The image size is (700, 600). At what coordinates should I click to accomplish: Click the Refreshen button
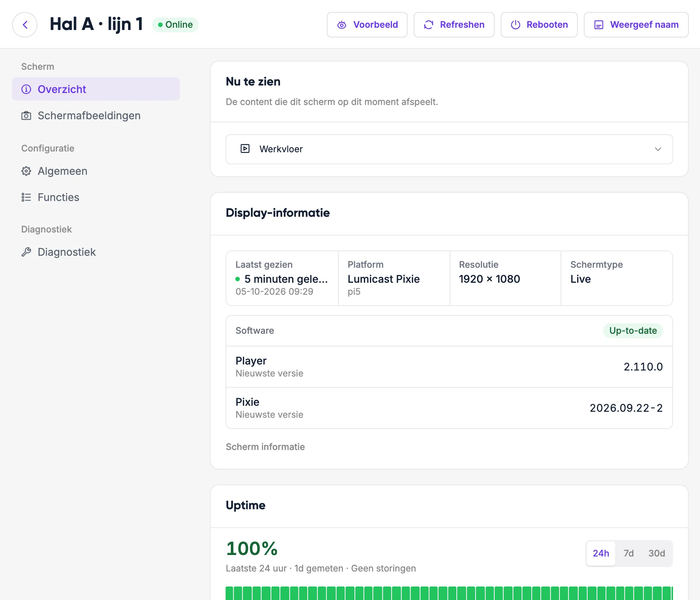click(454, 25)
